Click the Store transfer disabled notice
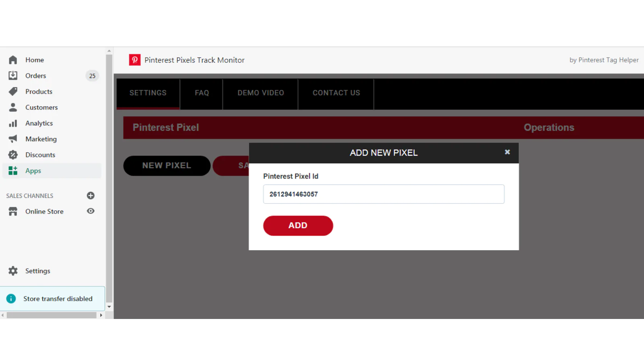This screenshot has height=362, width=644. 52,298
